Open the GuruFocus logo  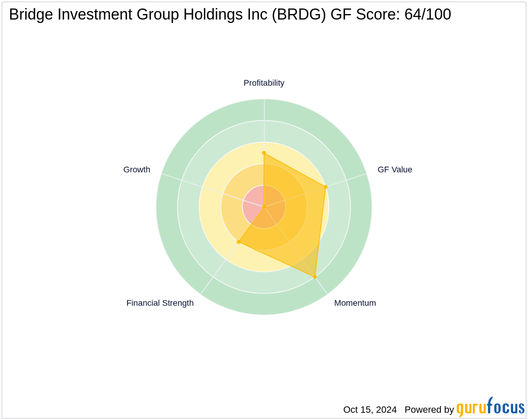[490, 408]
